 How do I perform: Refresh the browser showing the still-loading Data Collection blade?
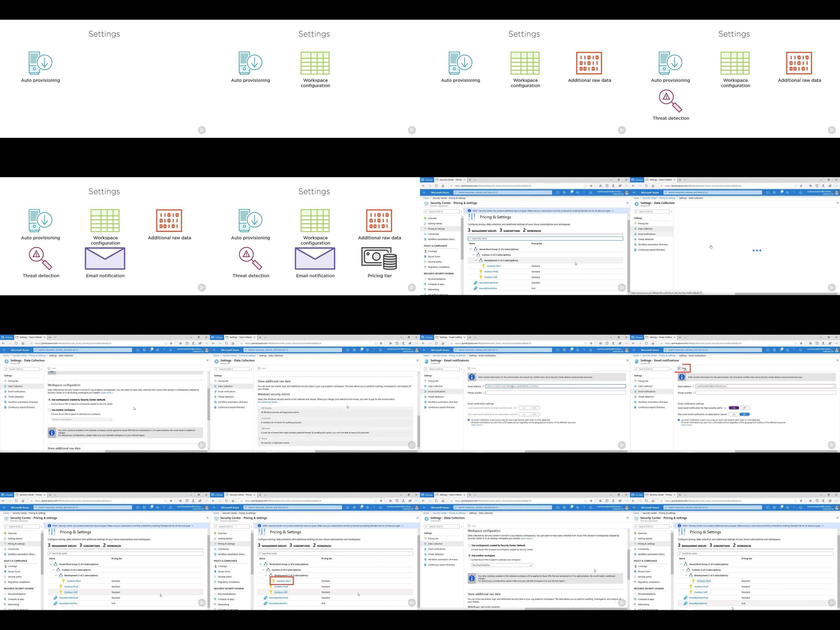click(646, 186)
